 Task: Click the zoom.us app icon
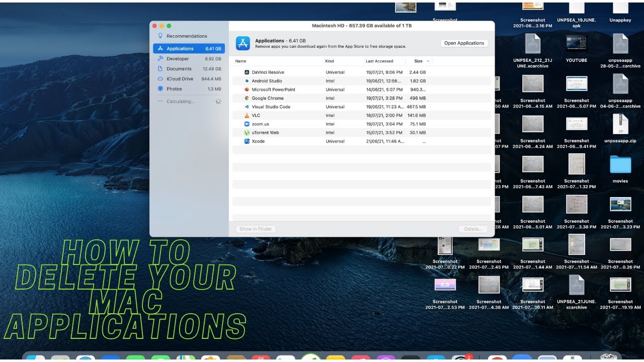[x=247, y=124]
